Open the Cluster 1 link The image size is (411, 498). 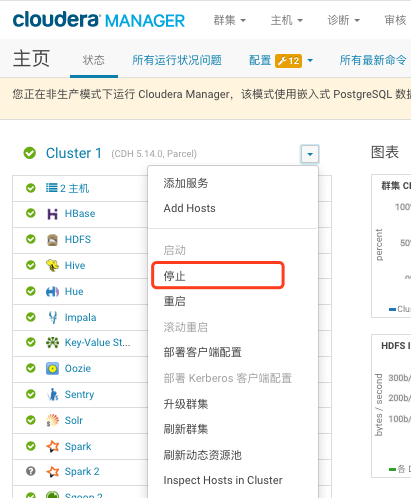pyautogui.click(x=74, y=153)
